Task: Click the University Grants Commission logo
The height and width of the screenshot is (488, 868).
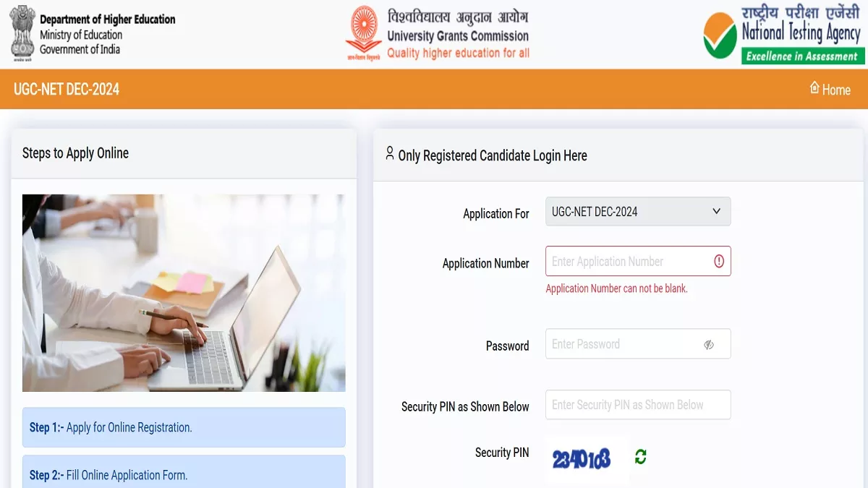Action: [363, 33]
